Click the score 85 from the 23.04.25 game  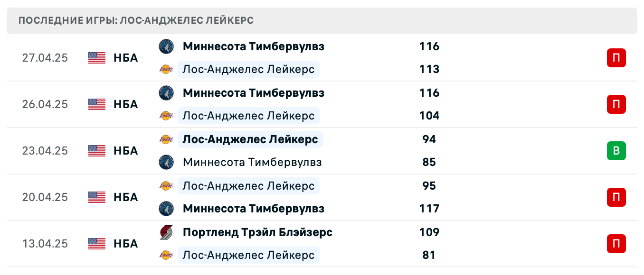point(429,162)
